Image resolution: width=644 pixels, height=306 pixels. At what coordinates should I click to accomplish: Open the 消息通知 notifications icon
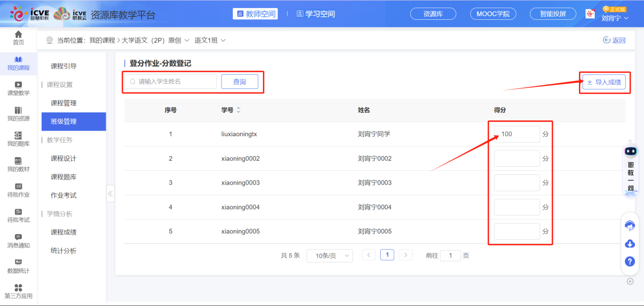pyautogui.click(x=18, y=241)
